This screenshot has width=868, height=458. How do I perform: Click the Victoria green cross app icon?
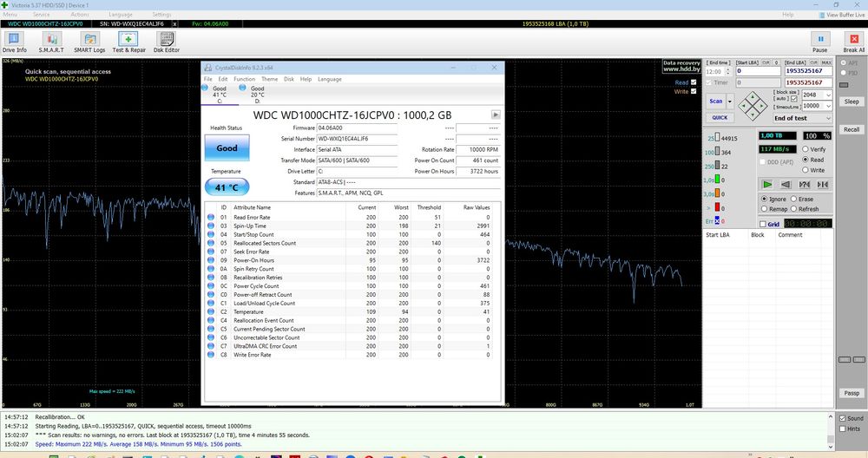pos(4,5)
